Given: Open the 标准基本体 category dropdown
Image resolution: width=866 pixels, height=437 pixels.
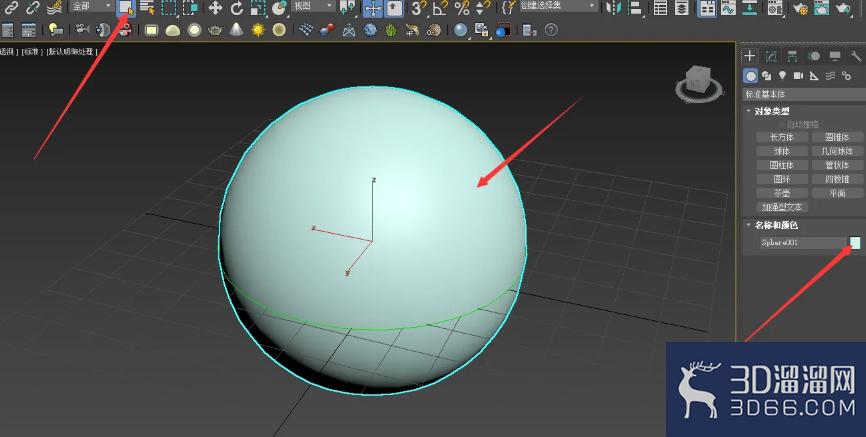Looking at the screenshot, I should pos(804,94).
